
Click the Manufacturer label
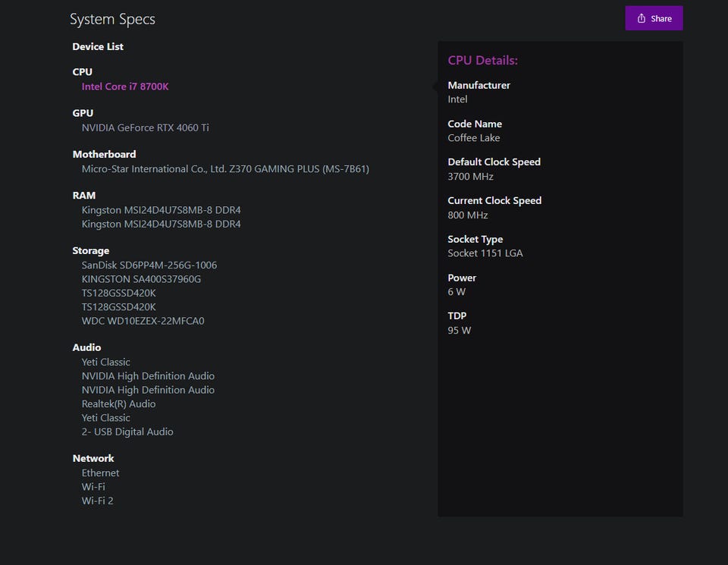pos(479,85)
